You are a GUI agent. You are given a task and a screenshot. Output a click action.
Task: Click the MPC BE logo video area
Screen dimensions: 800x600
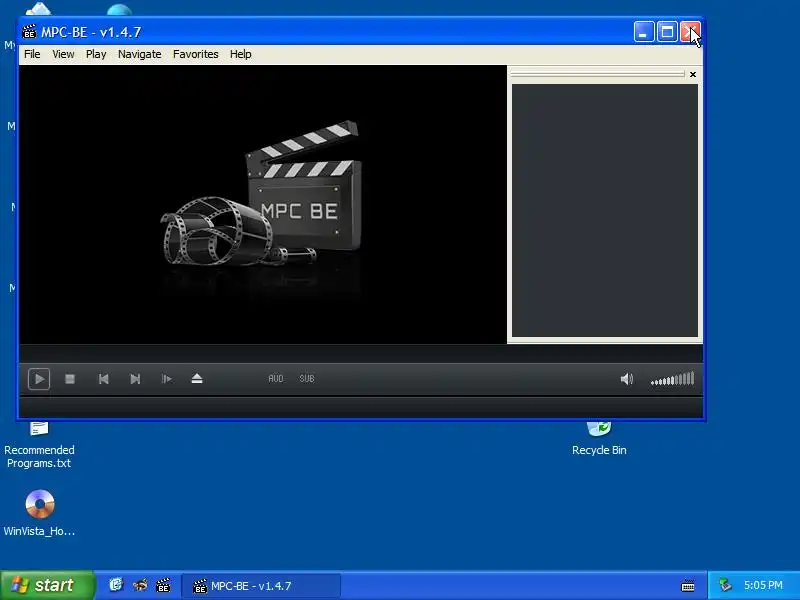pyautogui.click(x=263, y=204)
